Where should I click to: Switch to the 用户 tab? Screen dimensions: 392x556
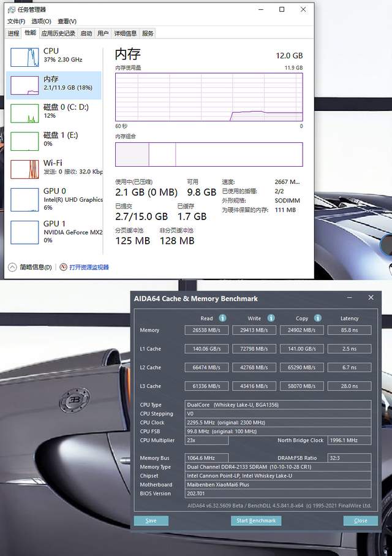[x=103, y=33]
